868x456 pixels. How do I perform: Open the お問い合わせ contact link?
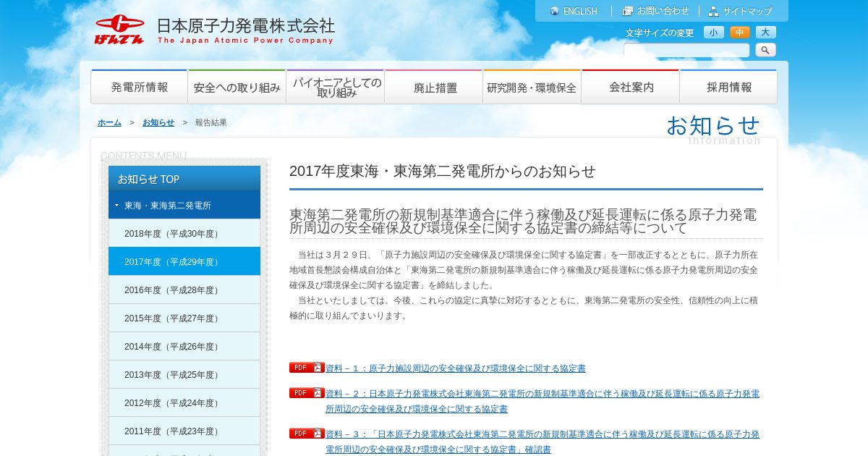[x=663, y=11]
